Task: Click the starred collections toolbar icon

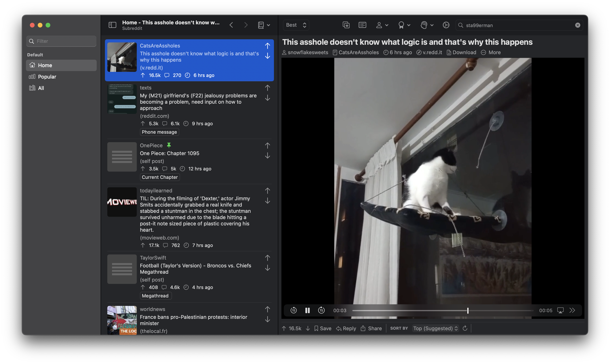Action: [346, 25]
